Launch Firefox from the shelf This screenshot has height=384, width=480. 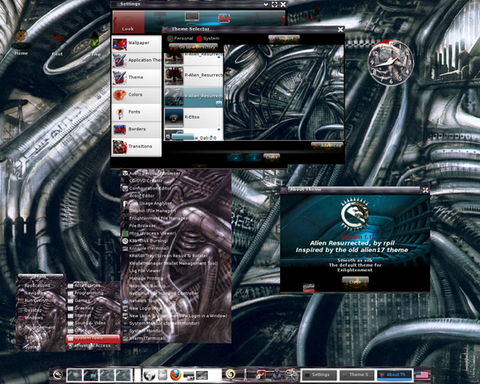click(175, 375)
